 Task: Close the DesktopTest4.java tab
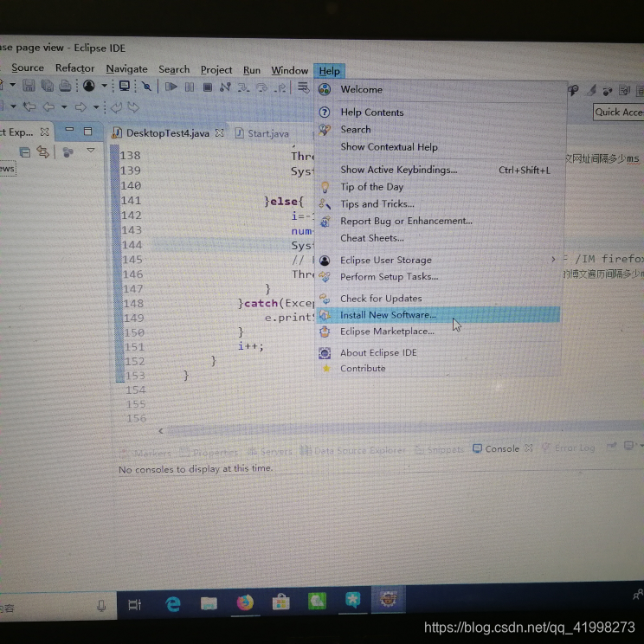point(220,133)
